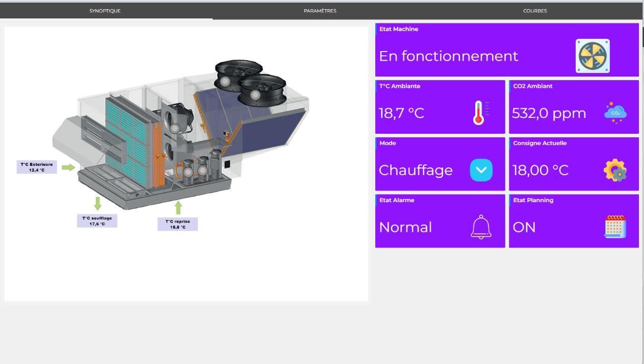The height and width of the screenshot is (364, 644).
Task: Click the thermometer icon in T°C Ambiante
Action: pyautogui.click(x=480, y=113)
